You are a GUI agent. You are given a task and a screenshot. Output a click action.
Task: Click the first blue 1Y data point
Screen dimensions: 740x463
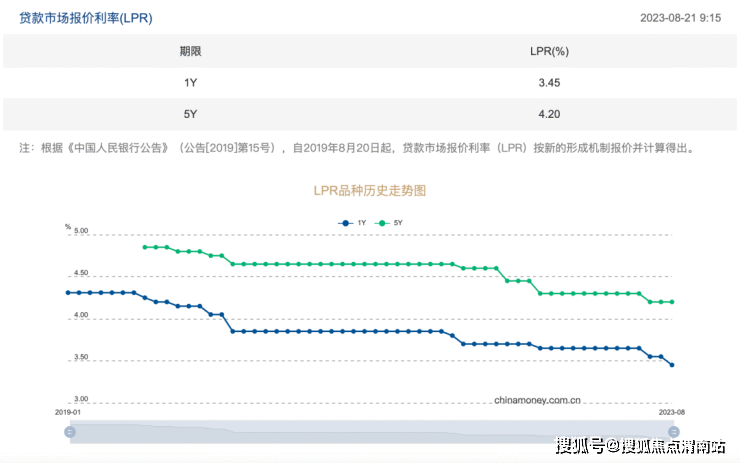tap(68, 292)
